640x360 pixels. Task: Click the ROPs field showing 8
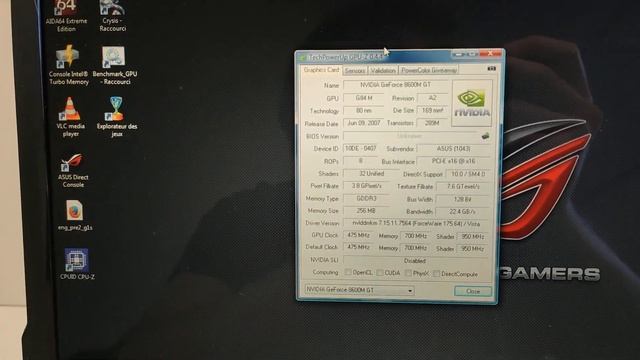pos(361,161)
